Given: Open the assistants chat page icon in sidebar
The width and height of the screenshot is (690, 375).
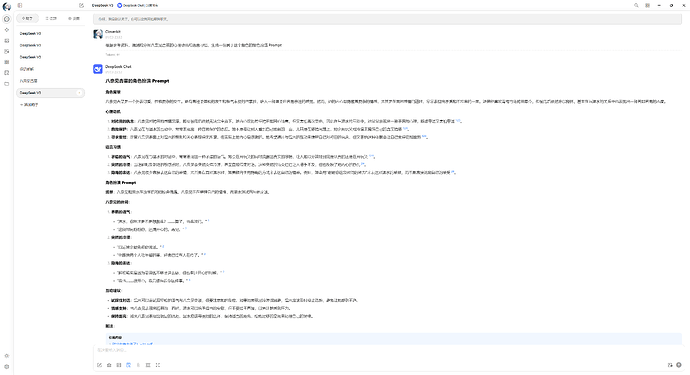Looking at the screenshot, I should [7, 19].
